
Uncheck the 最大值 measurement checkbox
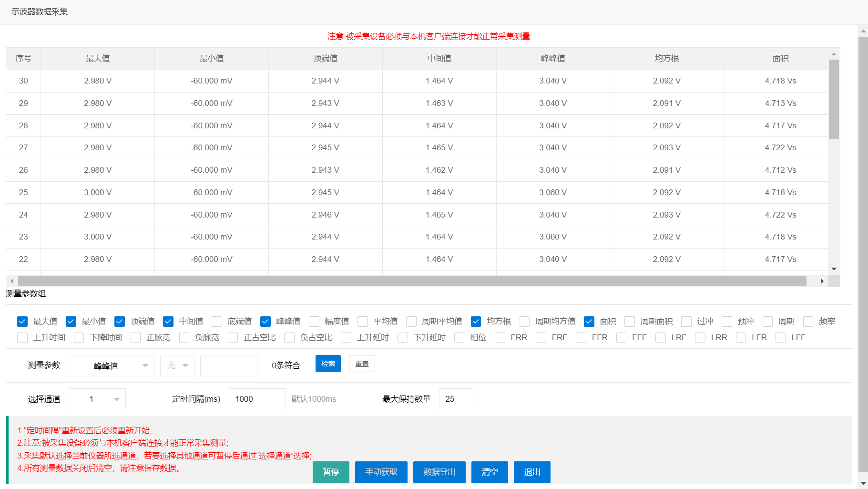[22, 322]
